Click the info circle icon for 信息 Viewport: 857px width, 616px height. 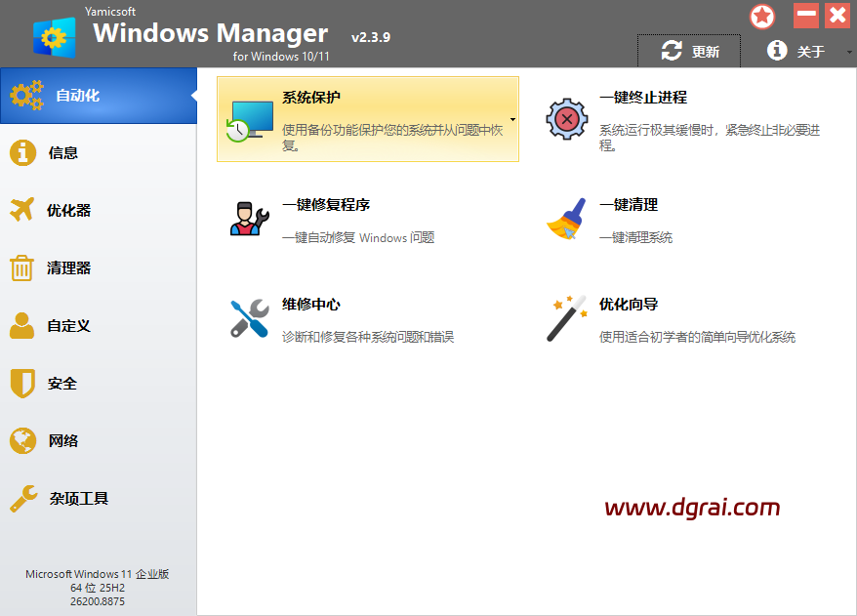23,152
